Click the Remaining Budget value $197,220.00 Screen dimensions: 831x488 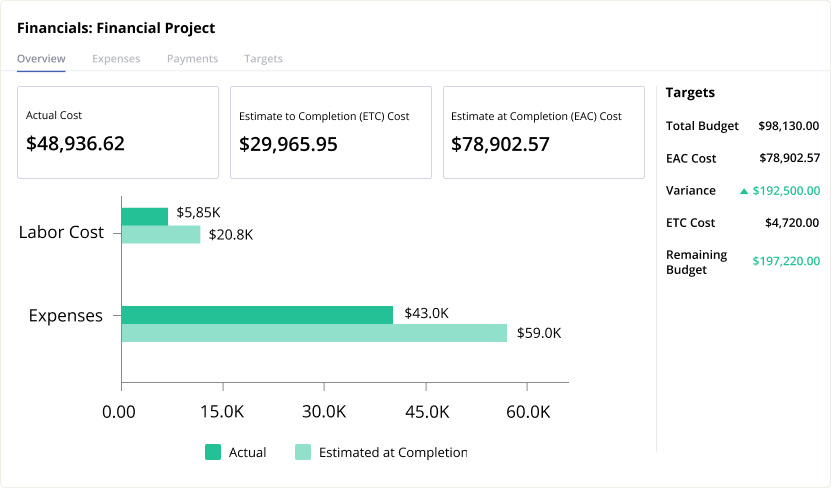[x=786, y=262]
